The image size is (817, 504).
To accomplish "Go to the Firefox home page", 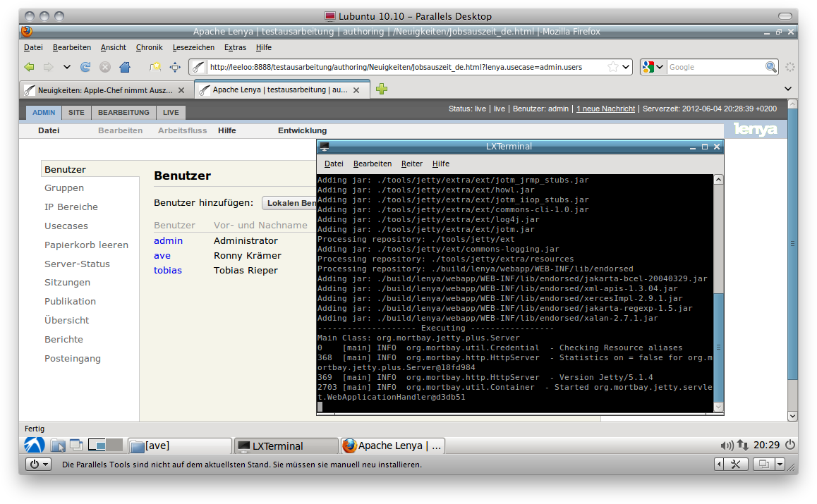I will 125,67.
